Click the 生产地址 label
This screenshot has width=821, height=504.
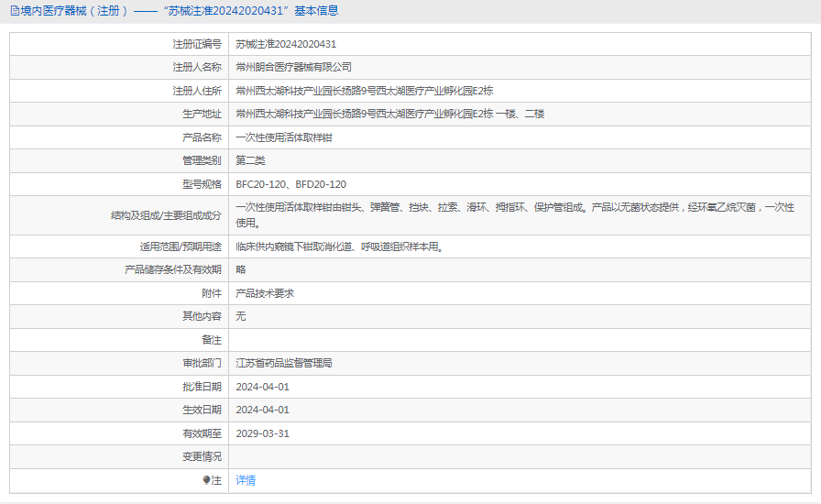point(202,114)
